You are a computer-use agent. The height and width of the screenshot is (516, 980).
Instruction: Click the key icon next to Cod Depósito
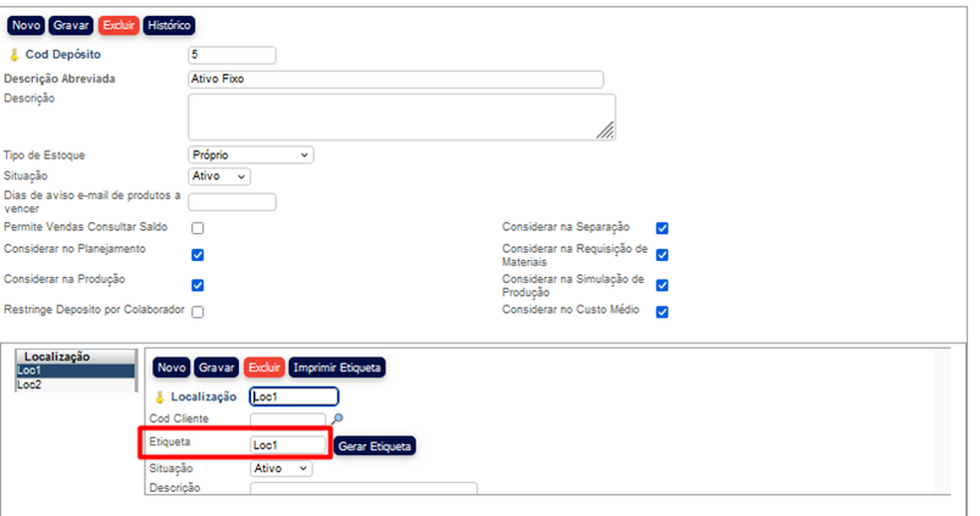point(14,55)
